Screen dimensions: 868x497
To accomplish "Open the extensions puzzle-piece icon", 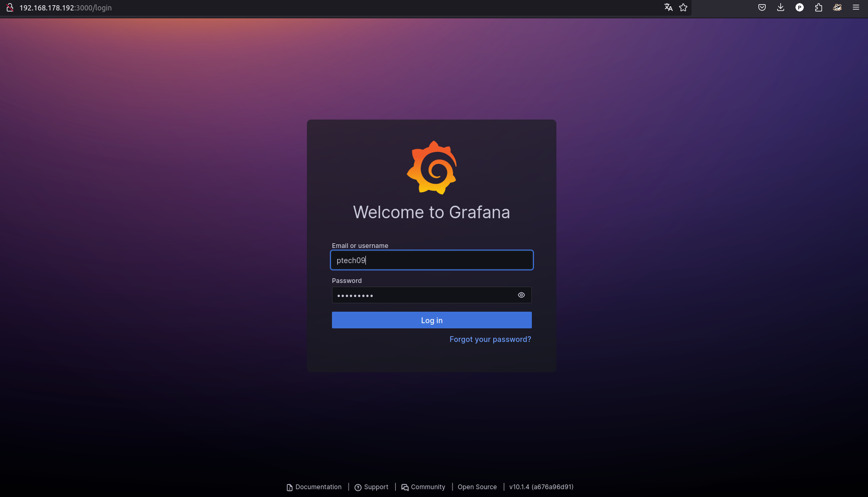I will coord(818,7).
